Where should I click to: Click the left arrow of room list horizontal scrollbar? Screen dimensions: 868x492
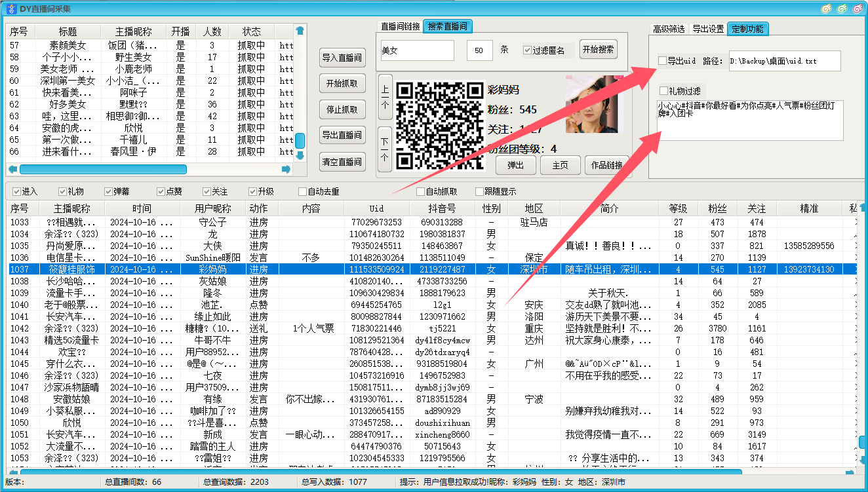[12, 169]
